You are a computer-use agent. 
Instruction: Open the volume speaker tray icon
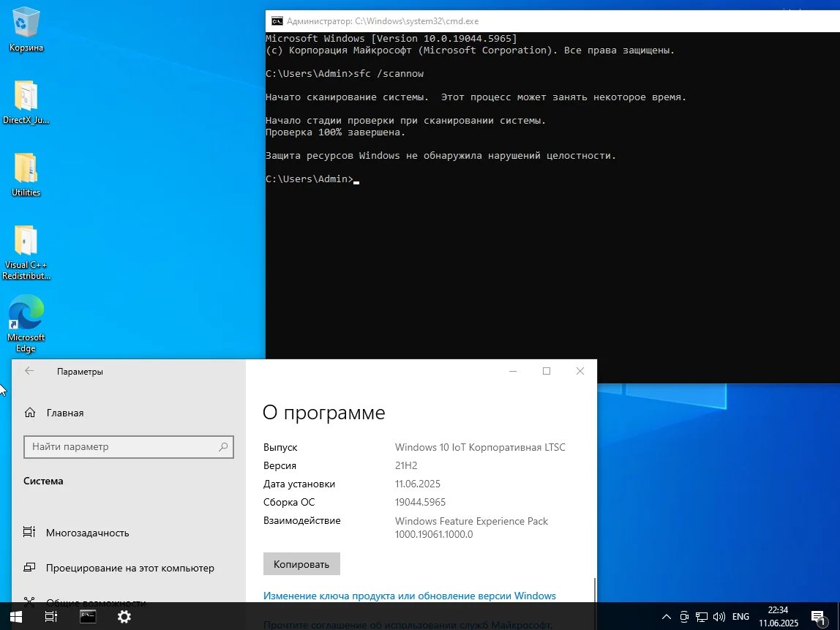(719, 617)
